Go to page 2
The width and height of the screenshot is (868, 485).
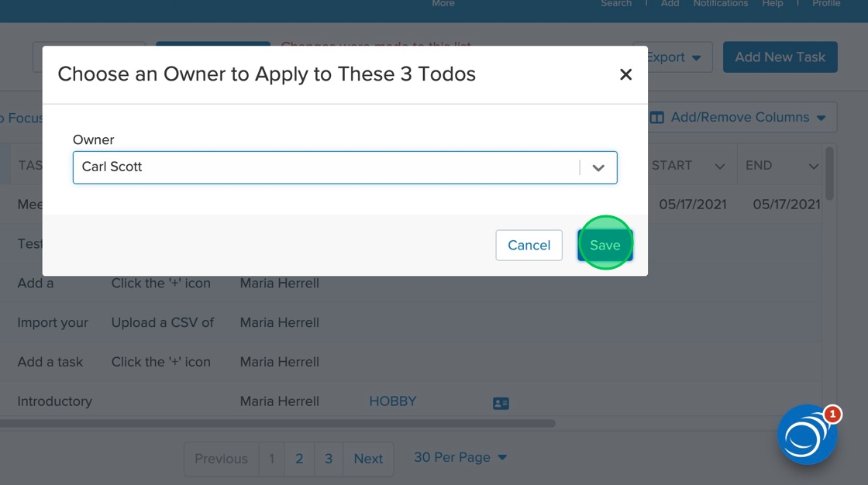299,459
